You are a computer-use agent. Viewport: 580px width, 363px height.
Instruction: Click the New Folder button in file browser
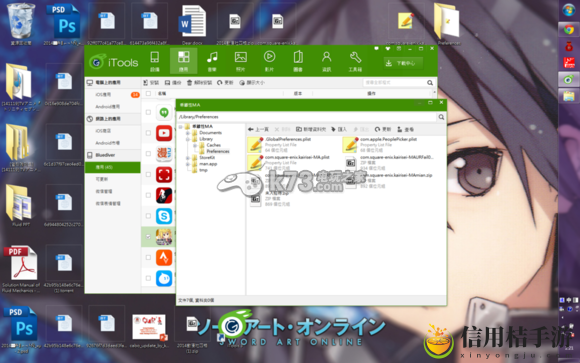click(x=311, y=130)
